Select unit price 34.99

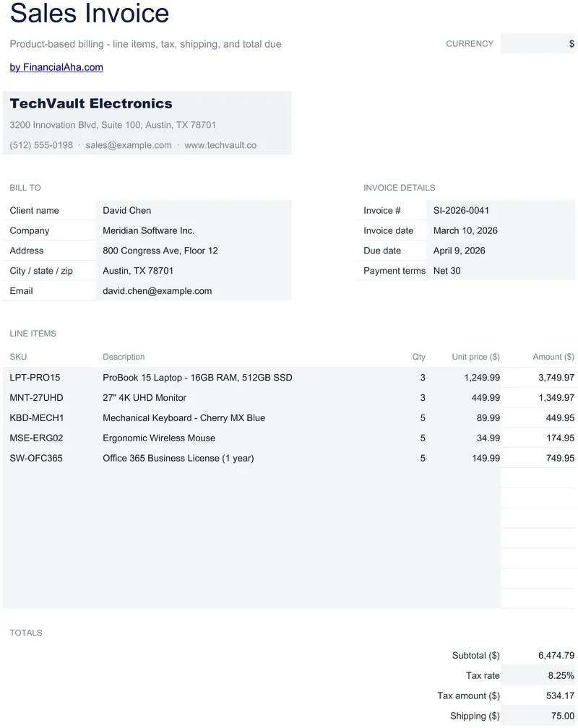488,438
